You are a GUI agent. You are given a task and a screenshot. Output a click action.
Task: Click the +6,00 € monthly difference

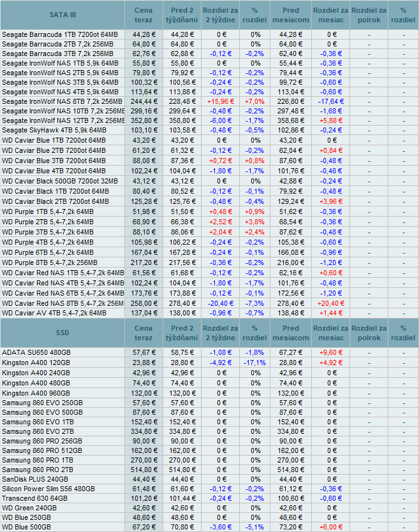click(x=331, y=528)
